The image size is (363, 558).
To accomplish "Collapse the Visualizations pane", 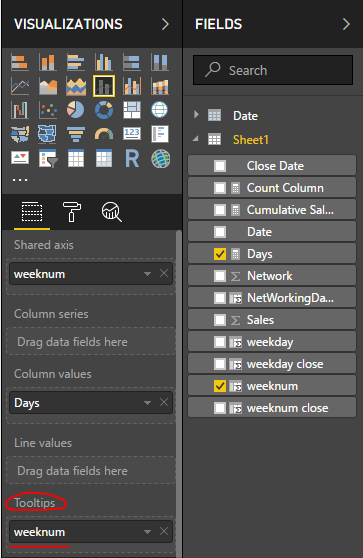I will pyautogui.click(x=165, y=24).
